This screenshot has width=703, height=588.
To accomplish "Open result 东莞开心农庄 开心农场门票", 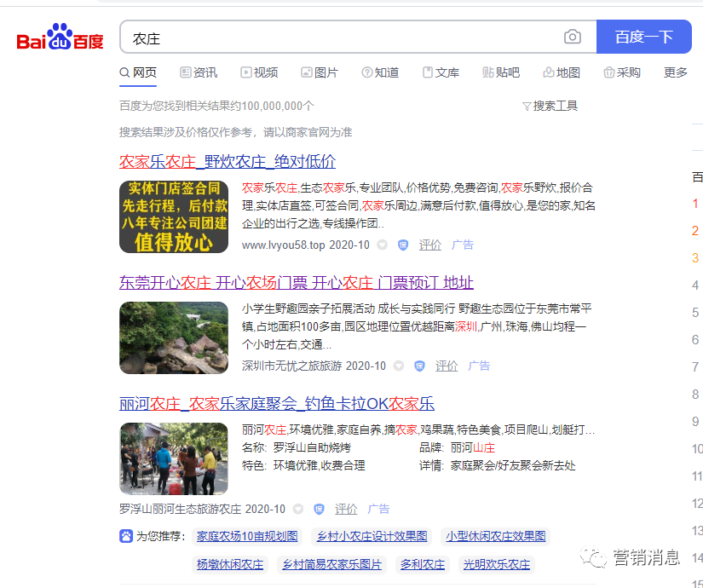I will [297, 283].
